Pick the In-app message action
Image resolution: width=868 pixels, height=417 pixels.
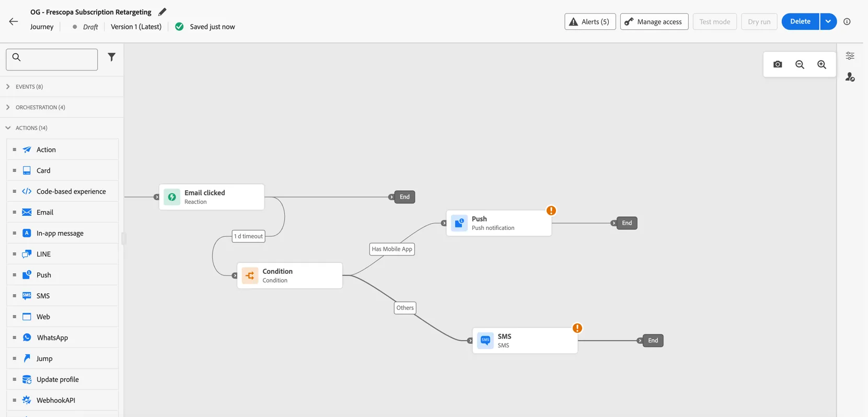63,233
